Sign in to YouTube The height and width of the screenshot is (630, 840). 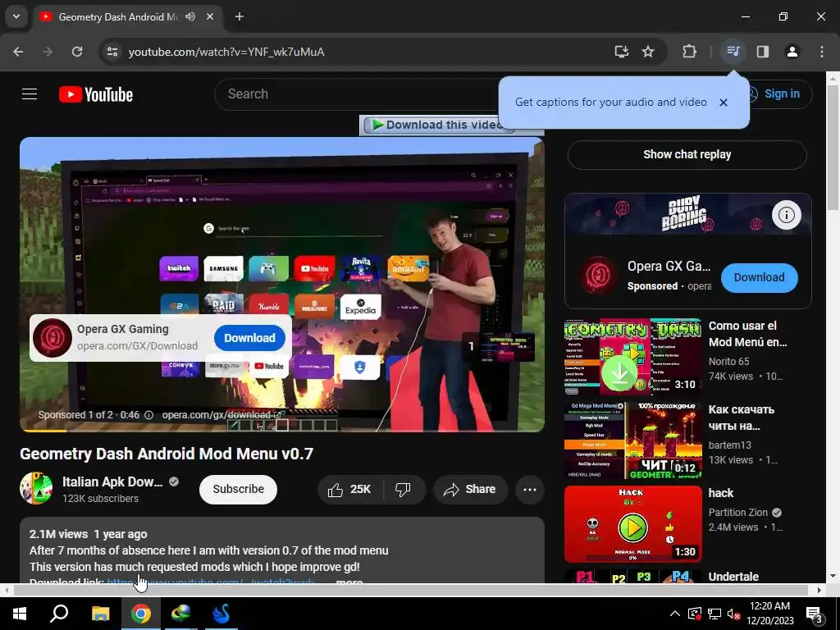[781, 94]
